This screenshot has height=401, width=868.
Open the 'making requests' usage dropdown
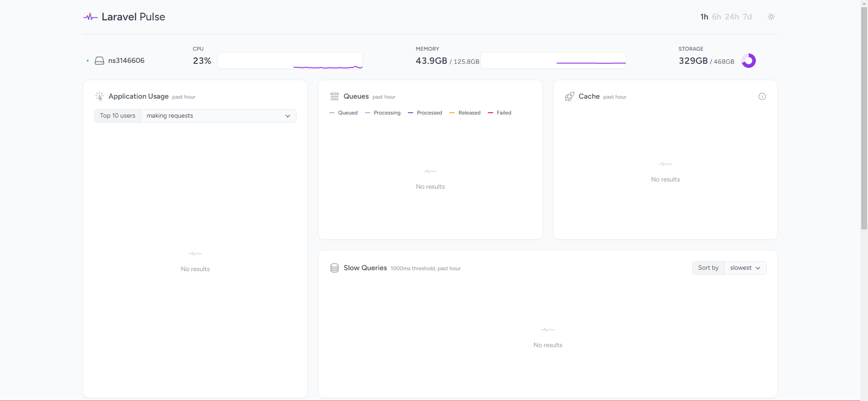click(x=218, y=116)
